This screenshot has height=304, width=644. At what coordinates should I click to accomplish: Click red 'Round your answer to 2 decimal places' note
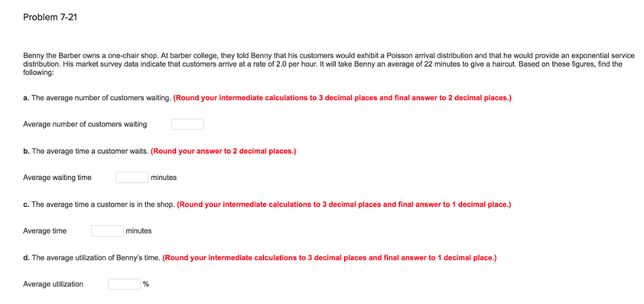pyautogui.click(x=223, y=151)
